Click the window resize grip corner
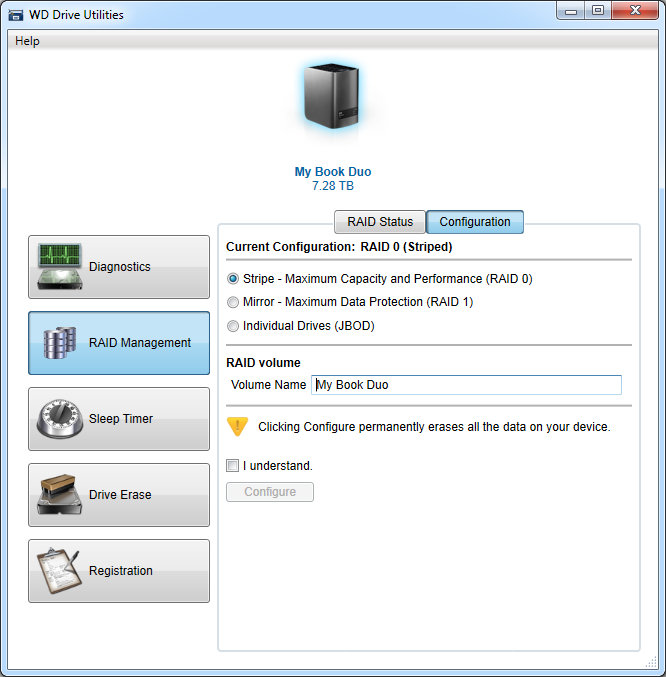Screen dimensions: 666x677 (x=651, y=662)
